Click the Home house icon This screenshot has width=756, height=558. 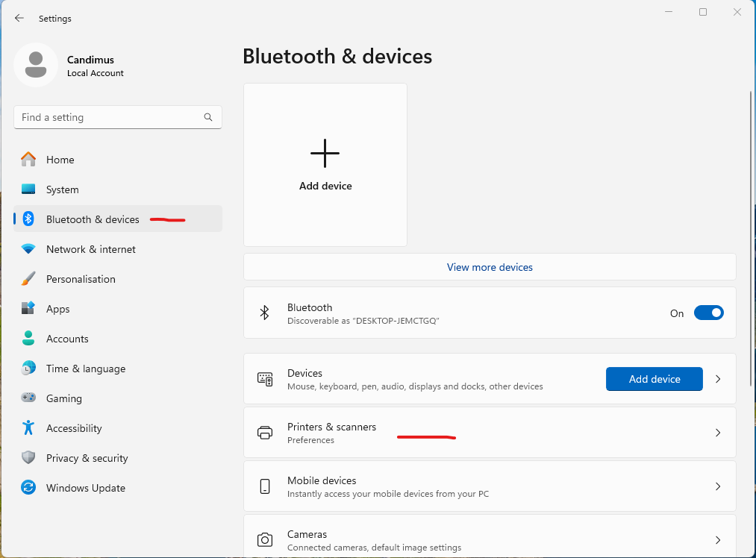28,160
